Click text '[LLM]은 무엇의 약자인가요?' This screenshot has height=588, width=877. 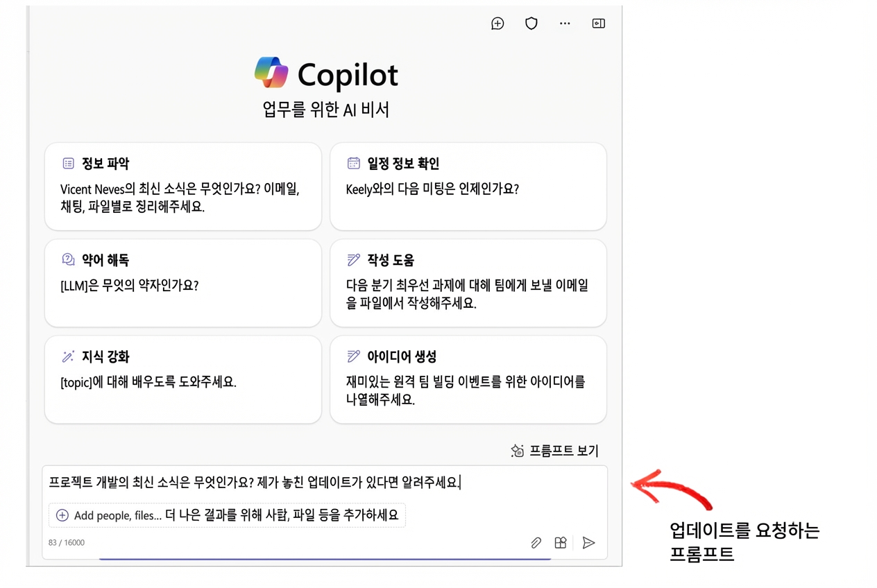point(130,285)
